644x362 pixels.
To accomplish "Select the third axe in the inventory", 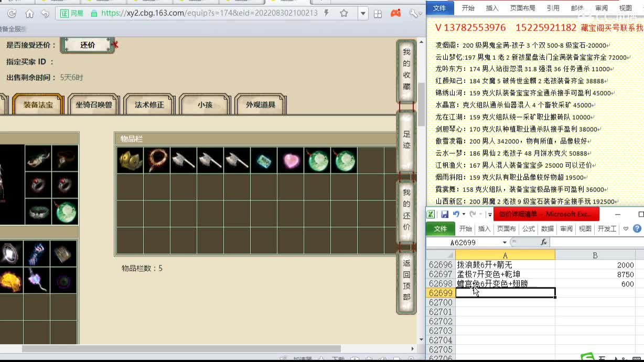I will pos(237,160).
